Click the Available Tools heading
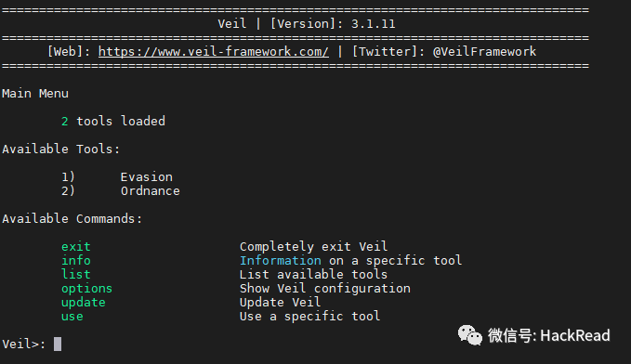 tap(60, 149)
